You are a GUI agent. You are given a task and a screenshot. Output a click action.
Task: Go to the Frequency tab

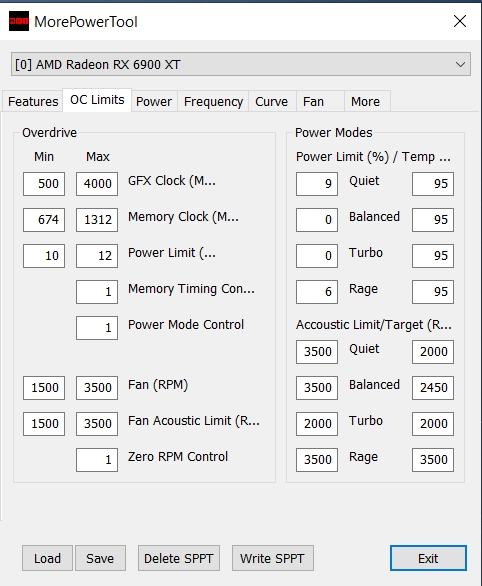[213, 101]
